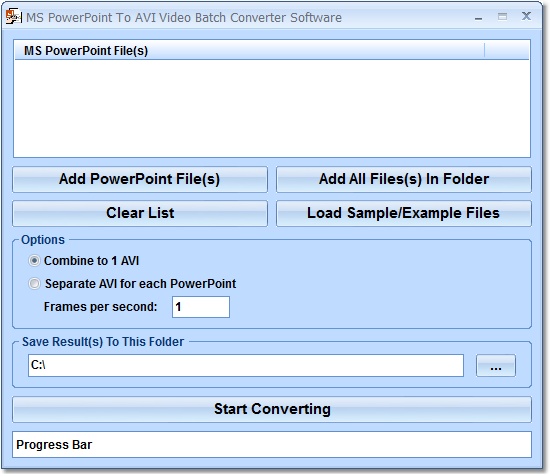Click the Frames per second field
The height and width of the screenshot is (476, 550).
[201, 307]
